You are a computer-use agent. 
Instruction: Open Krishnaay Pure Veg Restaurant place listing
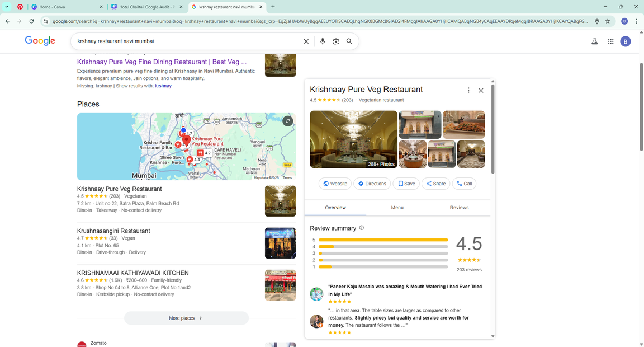(x=120, y=189)
